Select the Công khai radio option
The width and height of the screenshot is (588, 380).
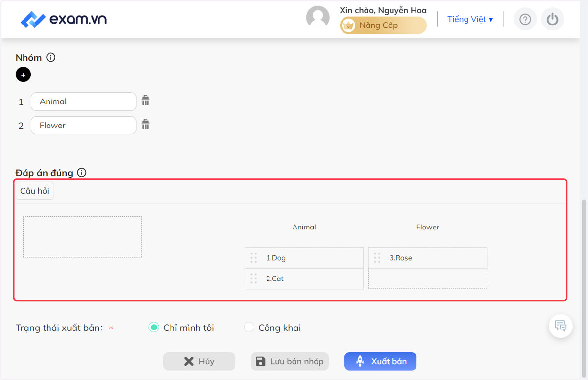[x=249, y=328]
